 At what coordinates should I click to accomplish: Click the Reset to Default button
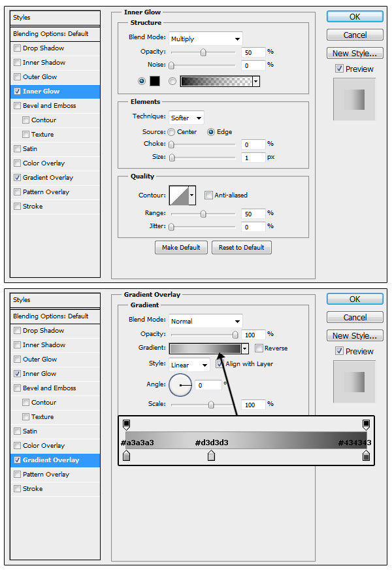pyautogui.click(x=241, y=247)
